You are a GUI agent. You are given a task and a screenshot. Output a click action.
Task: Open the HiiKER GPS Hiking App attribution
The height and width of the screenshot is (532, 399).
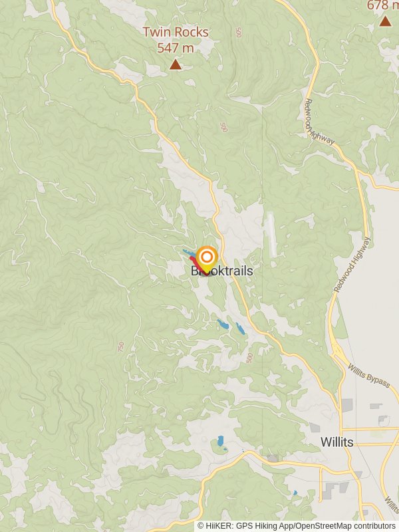pyautogui.click(x=248, y=526)
